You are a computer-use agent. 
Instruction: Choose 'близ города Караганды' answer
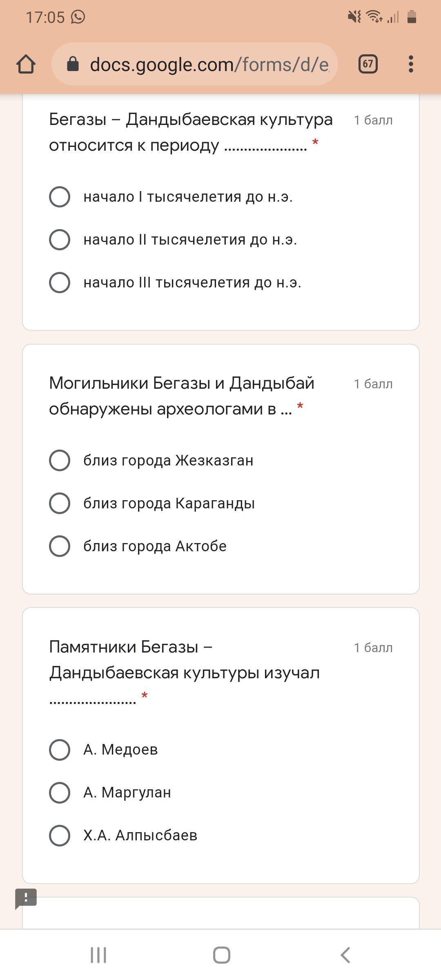pyautogui.click(x=60, y=503)
